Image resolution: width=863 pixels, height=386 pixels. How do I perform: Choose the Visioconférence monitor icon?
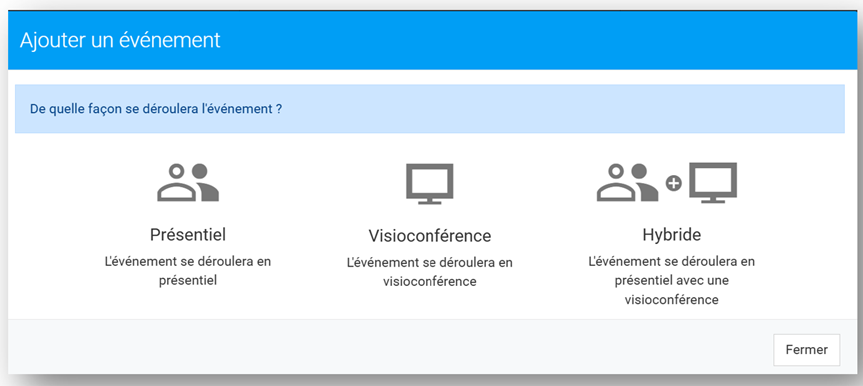click(x=429, y=184)
